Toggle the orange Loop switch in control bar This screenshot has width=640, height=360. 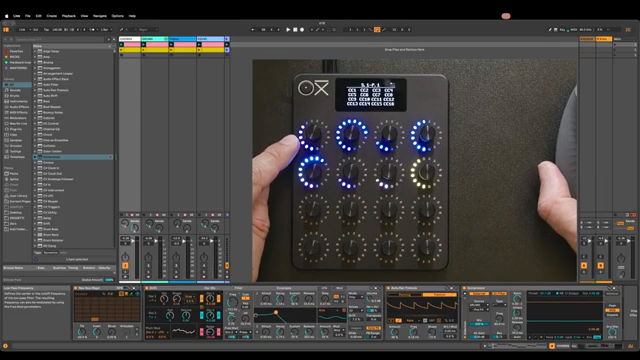pos(377,29)
